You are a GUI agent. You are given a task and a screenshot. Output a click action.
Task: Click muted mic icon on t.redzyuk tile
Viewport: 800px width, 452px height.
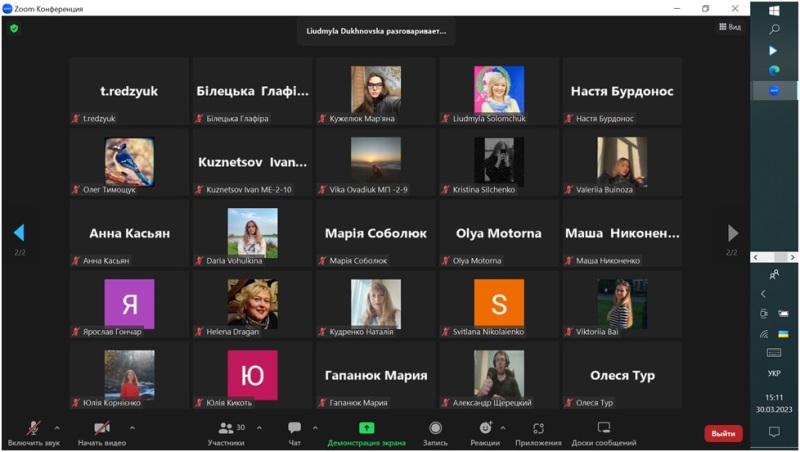pos(76,118)
